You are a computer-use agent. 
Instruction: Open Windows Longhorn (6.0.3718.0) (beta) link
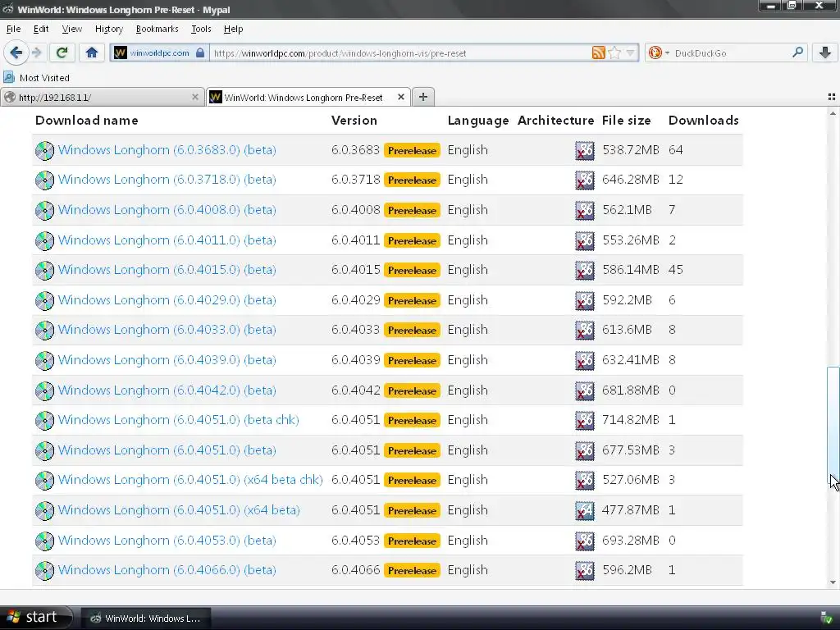click(x=167, y=180)
